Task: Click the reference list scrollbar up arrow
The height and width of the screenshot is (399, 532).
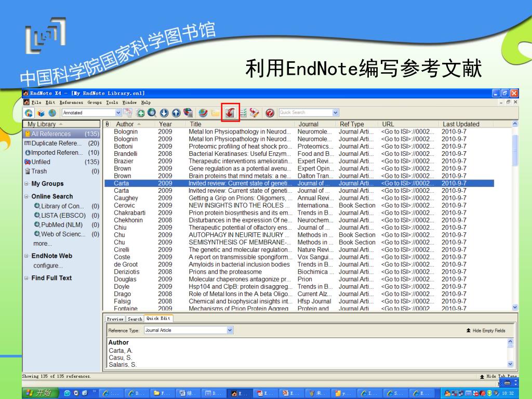Action: 515,124
